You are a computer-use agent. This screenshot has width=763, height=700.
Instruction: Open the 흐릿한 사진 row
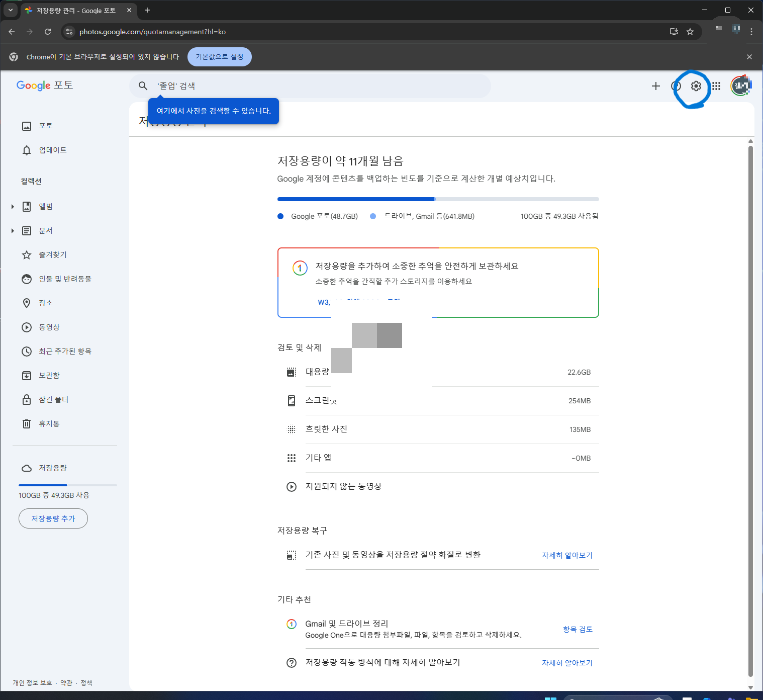pyautogui.click(x=438, y=429)
